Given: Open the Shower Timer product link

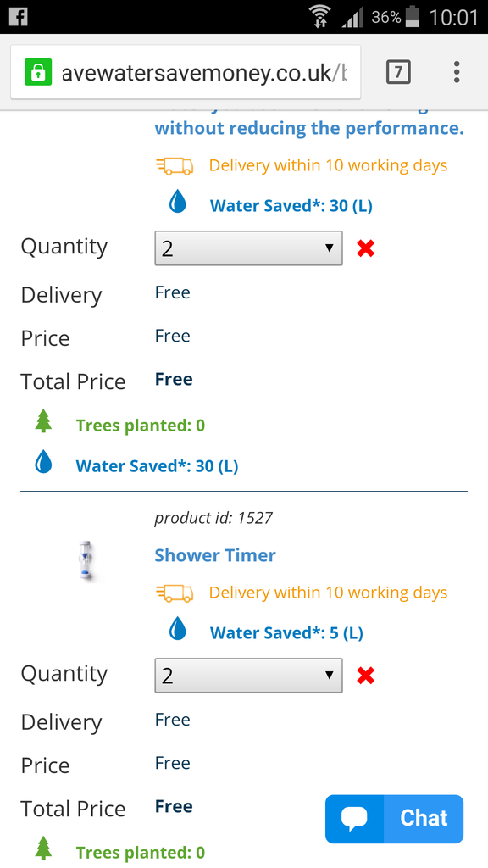Looking at the screenshot, I should [x=215, y=555].
